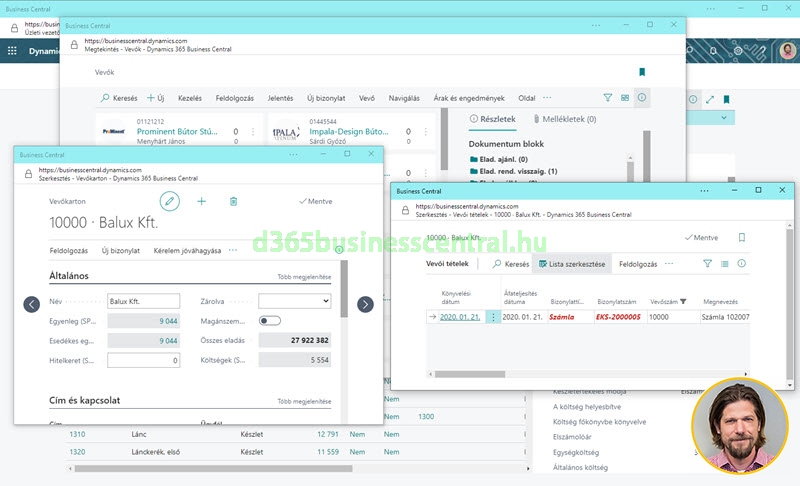Viewport: 800px width, 486px height.
Task: Open the Zárolva dropdown
Action: (294, 301)
